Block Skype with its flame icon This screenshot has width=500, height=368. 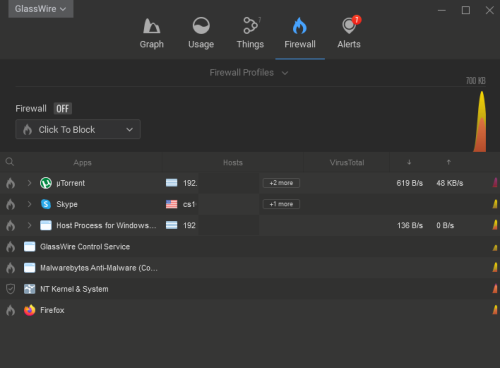[x=11, y=204]
